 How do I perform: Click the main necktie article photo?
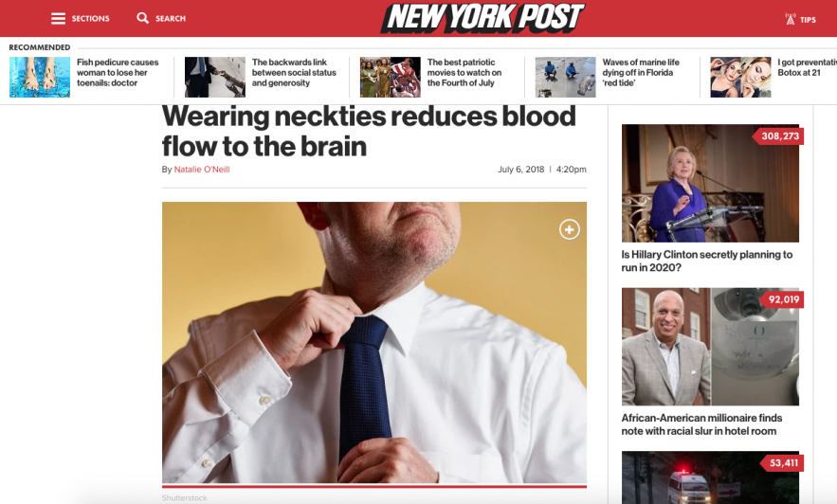tap(374, 342)
